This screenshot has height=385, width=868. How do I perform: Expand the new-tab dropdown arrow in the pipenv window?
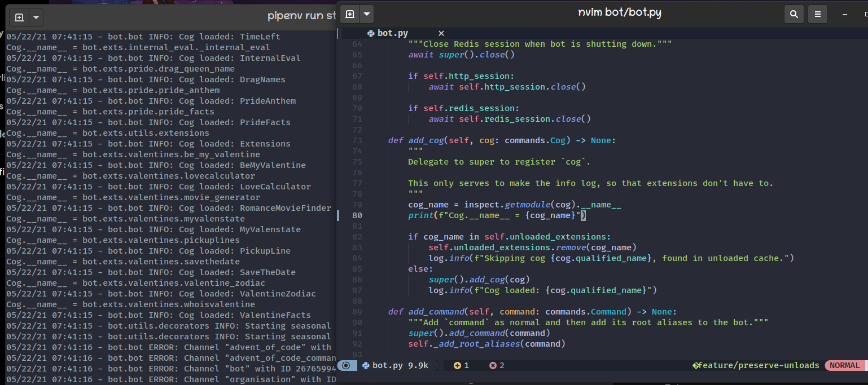pos(36,17)
